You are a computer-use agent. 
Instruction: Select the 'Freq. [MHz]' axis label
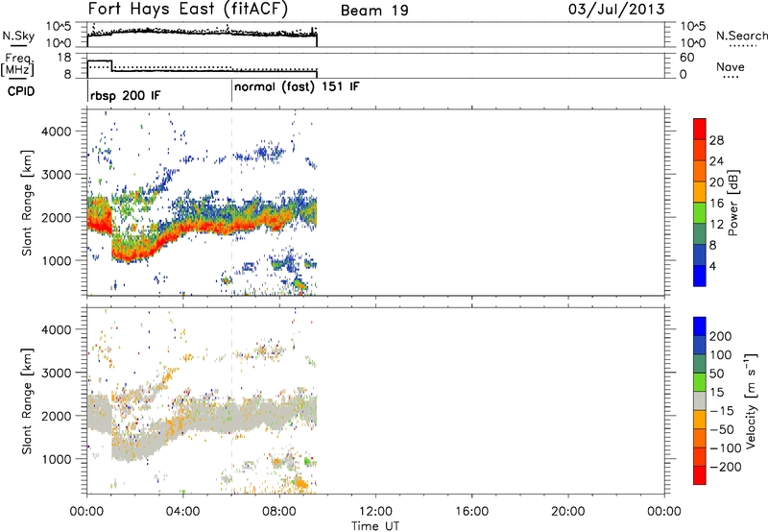pos(17,64)
